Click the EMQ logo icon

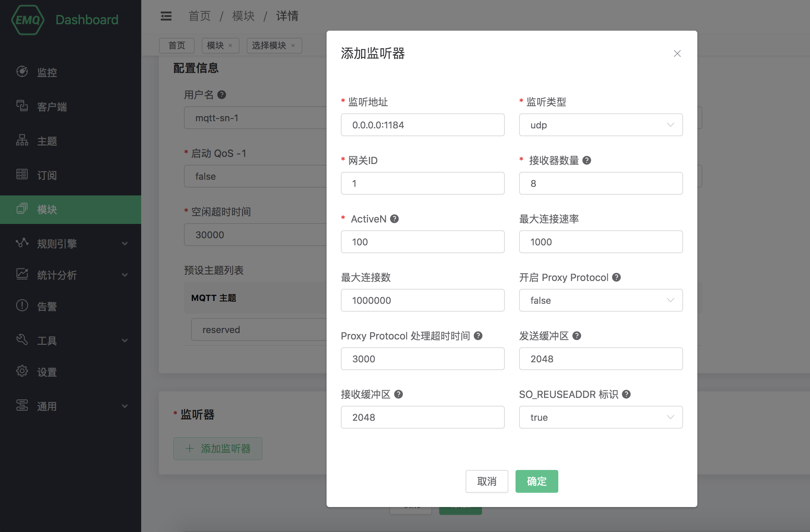point(28,20)
